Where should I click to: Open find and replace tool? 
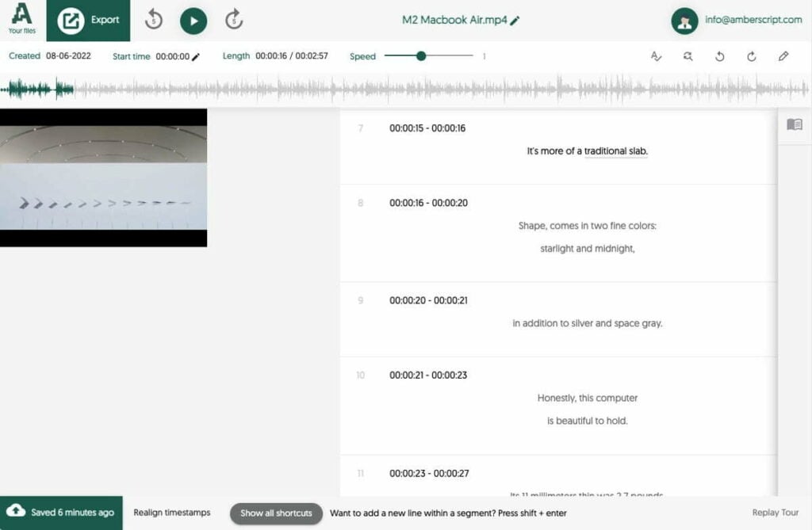tap(688, 56)
